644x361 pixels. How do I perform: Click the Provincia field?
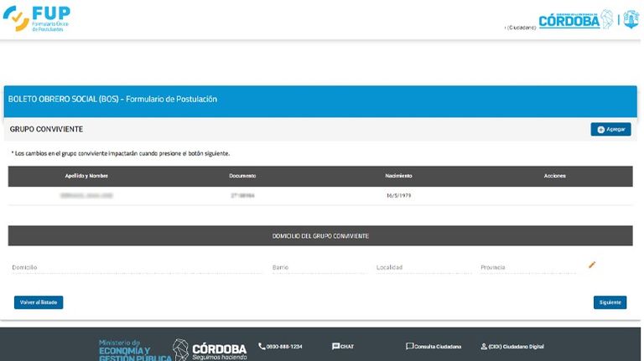click(x=527, y=267)
